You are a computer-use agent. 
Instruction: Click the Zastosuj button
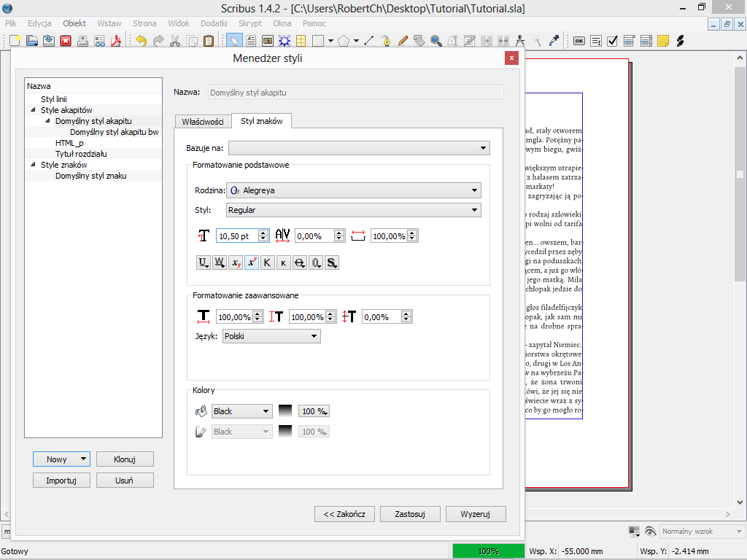pyautogui.click(x=410, y=514)
